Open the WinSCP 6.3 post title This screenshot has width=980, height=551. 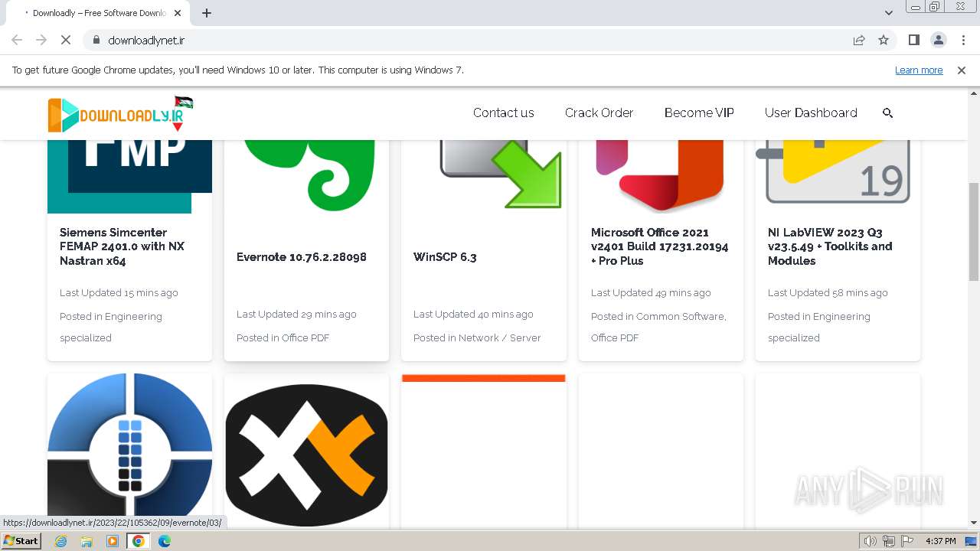445,257
